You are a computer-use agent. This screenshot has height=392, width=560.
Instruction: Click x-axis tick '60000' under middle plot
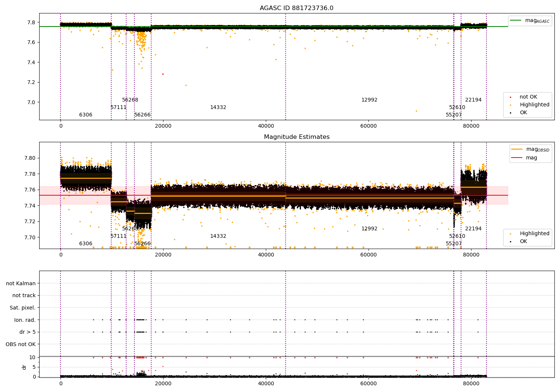(368, 255)
